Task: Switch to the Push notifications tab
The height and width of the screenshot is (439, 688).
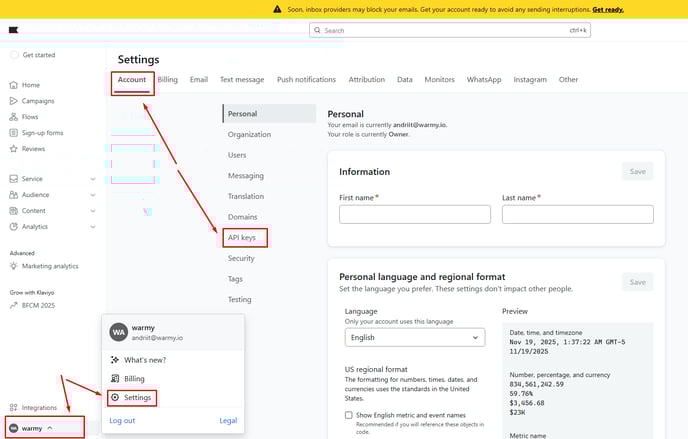Action: click(306, 79)
